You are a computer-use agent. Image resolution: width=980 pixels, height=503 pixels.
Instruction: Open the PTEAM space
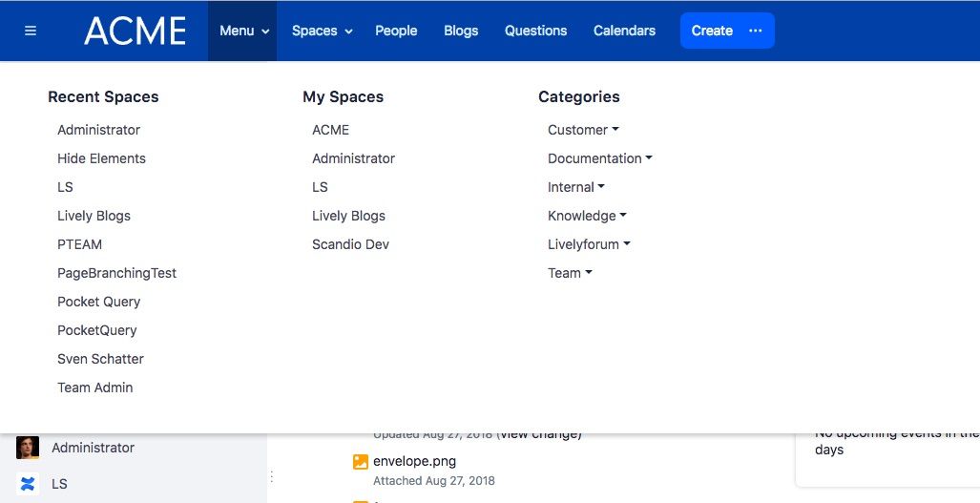79,245
